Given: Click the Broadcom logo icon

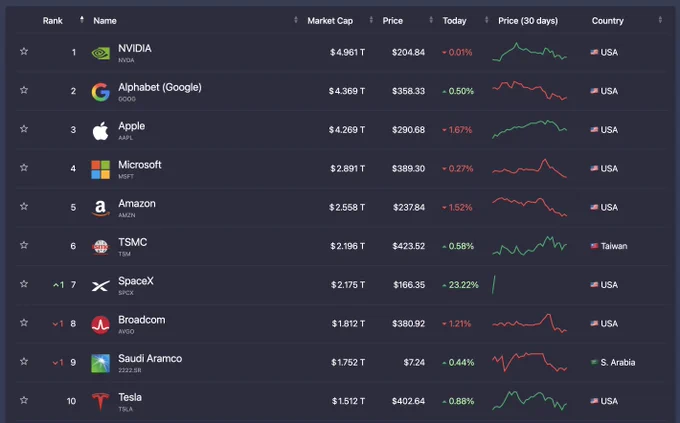Looking at the screenshot, I should pyautogui.click(x=101, y=325).
